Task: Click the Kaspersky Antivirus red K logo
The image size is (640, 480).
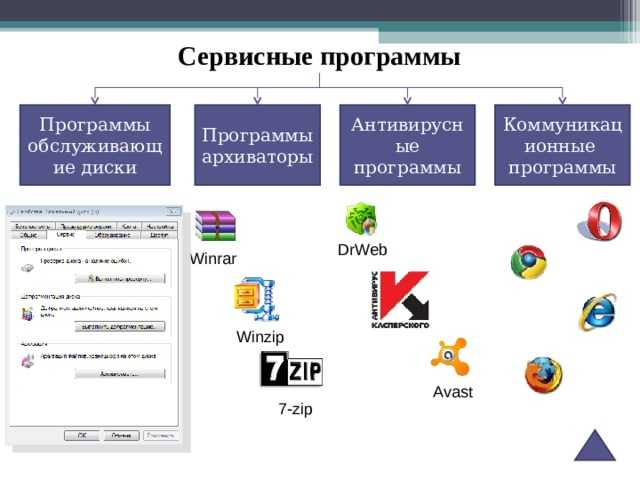Action: click(x=400, y=300)
